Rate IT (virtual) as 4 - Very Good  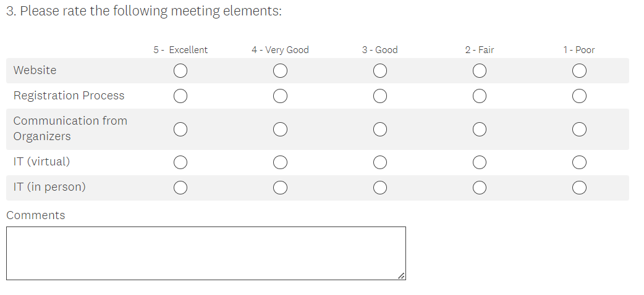[x=280, y=162]
